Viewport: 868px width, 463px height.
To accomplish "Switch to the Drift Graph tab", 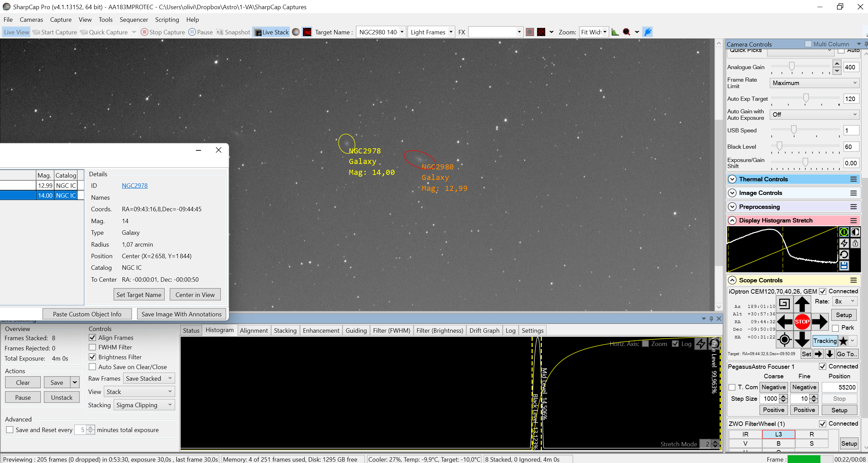I will pyautogui.click(x=484, y=330).
